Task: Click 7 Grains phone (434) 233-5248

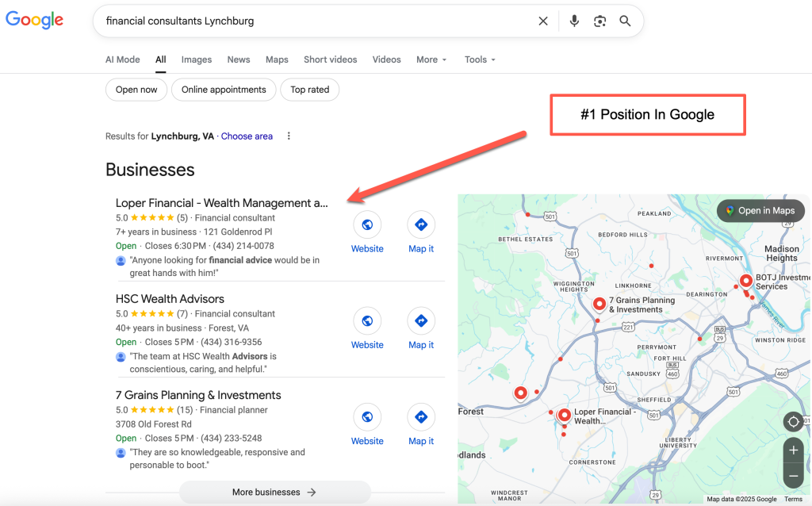Action: click(x=231, y=438)
